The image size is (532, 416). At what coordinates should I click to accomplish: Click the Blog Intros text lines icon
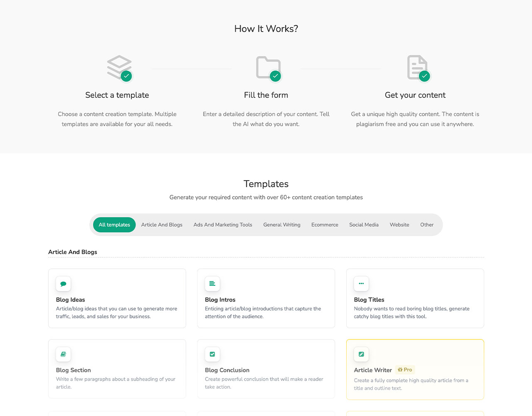212,284
